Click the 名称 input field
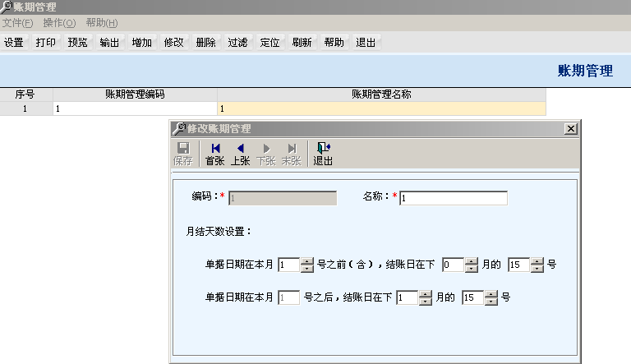631x364 pixels. [x=454, y=198]
